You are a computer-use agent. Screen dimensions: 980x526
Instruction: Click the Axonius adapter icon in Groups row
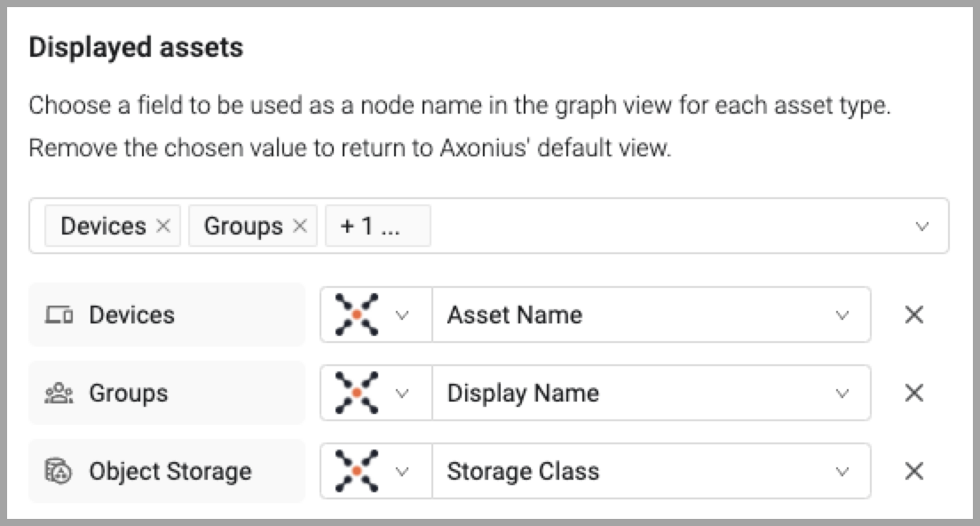[x=356, y=394]
